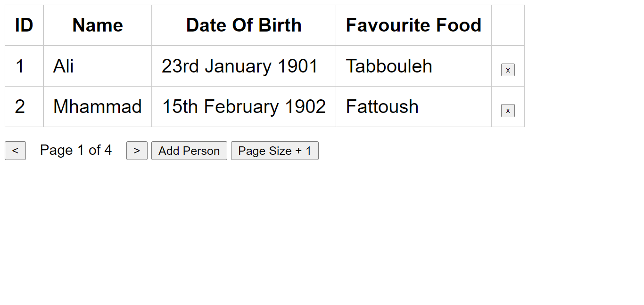
Task: Click the Page 1 of 4 label
Action: pos(75,150)
